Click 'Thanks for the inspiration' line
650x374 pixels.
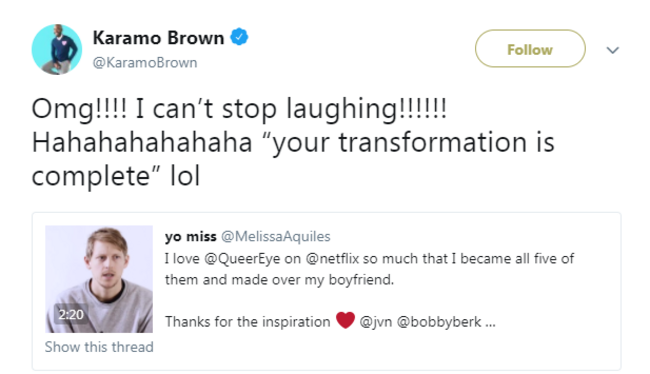coord(247,322)
